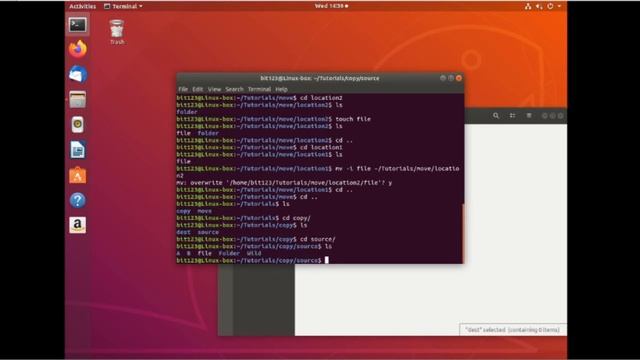The image size is (640, 360).
Task: Open the Help menu in terminal
Action: (281, 89)
